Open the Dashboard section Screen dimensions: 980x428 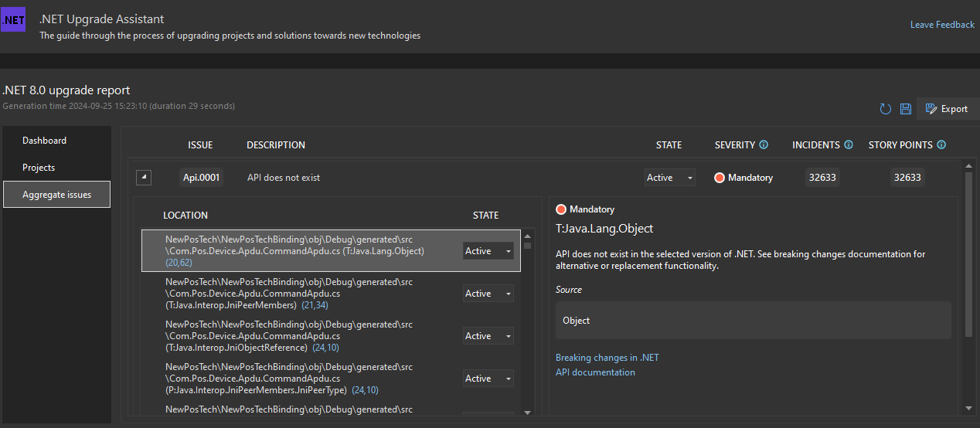point(44,141)
